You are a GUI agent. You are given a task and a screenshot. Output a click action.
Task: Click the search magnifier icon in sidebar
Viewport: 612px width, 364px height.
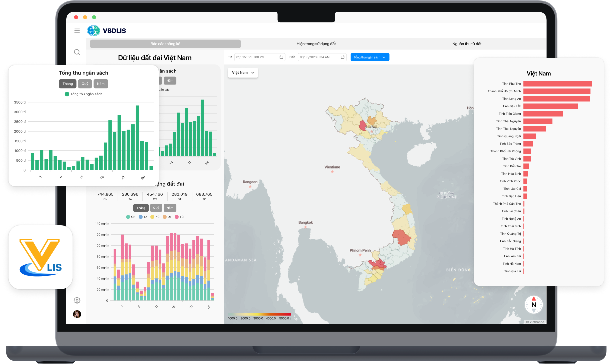click(77, 52)
